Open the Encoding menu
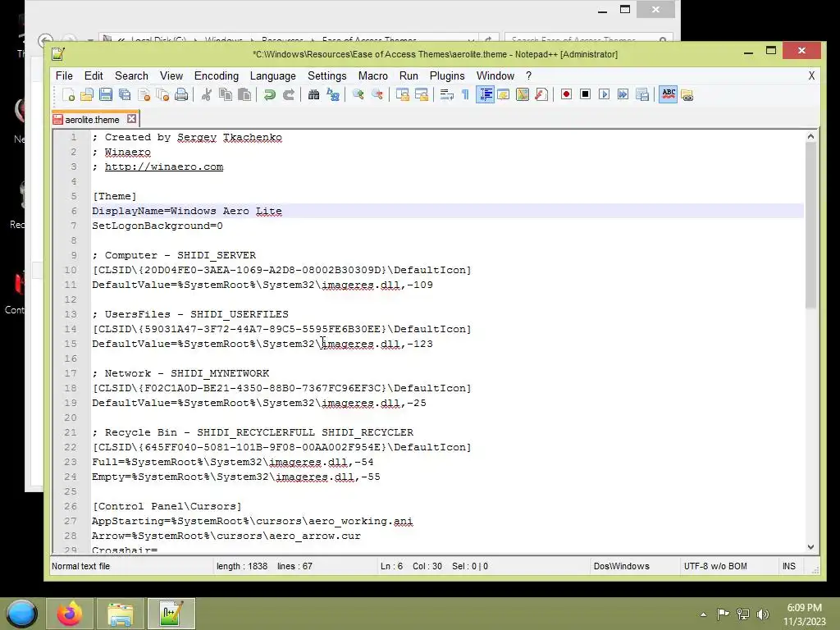This screenshot has height=630, width=840. coord(217,76)
